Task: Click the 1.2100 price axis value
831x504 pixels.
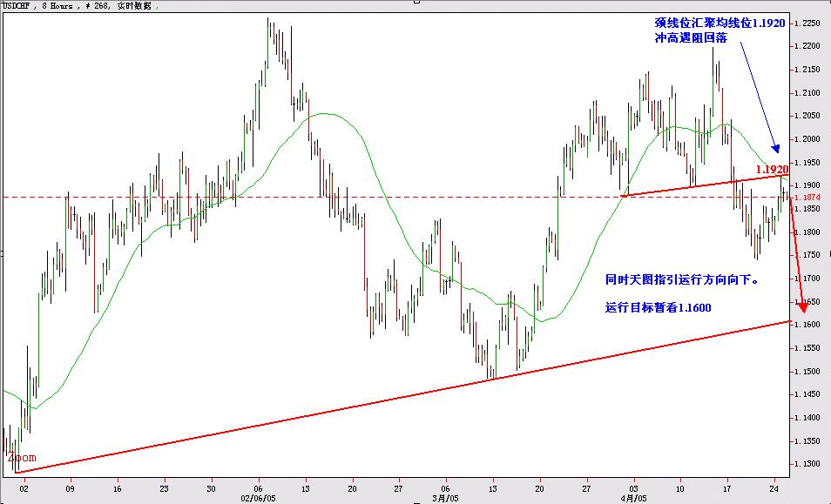Action: (806, 92)
